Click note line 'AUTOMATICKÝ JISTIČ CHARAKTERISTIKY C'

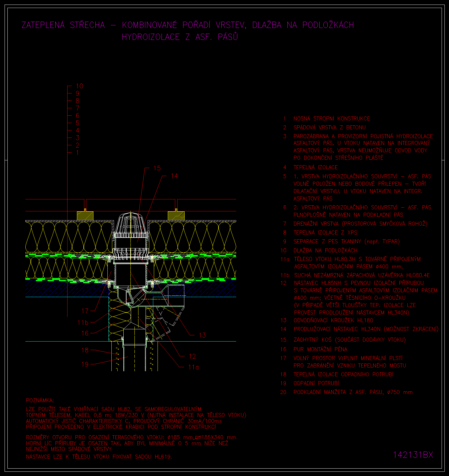pyautogui.click(x=78, y=421)
